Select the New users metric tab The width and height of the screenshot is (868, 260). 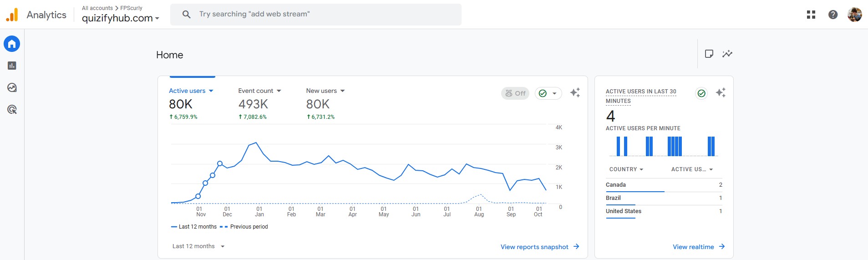coord(325,91)
